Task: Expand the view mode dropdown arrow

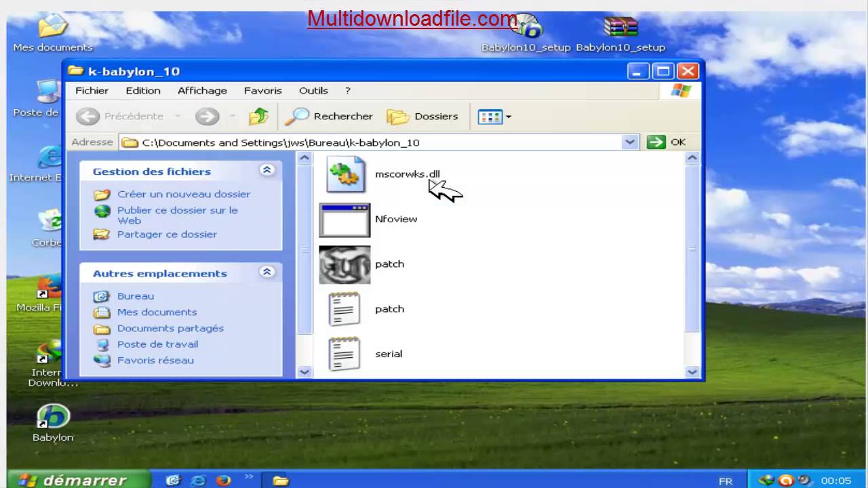Action: (x=509, y=117)
